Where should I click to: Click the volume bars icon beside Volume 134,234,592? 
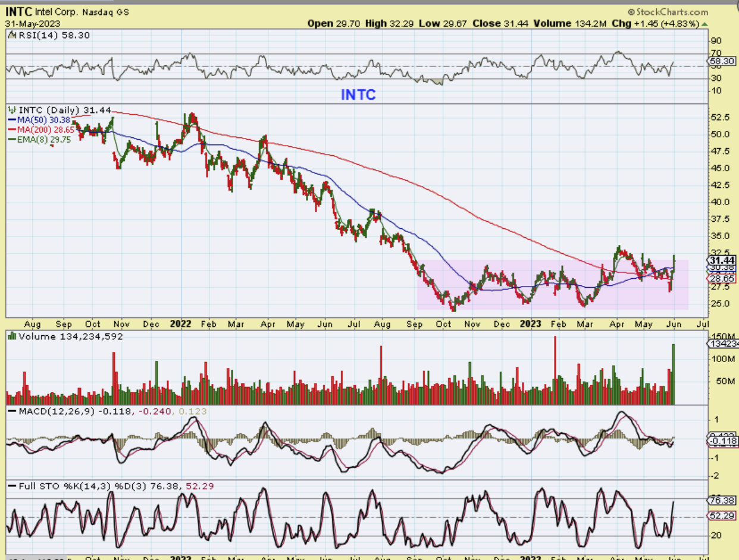(x=12, y=337)
